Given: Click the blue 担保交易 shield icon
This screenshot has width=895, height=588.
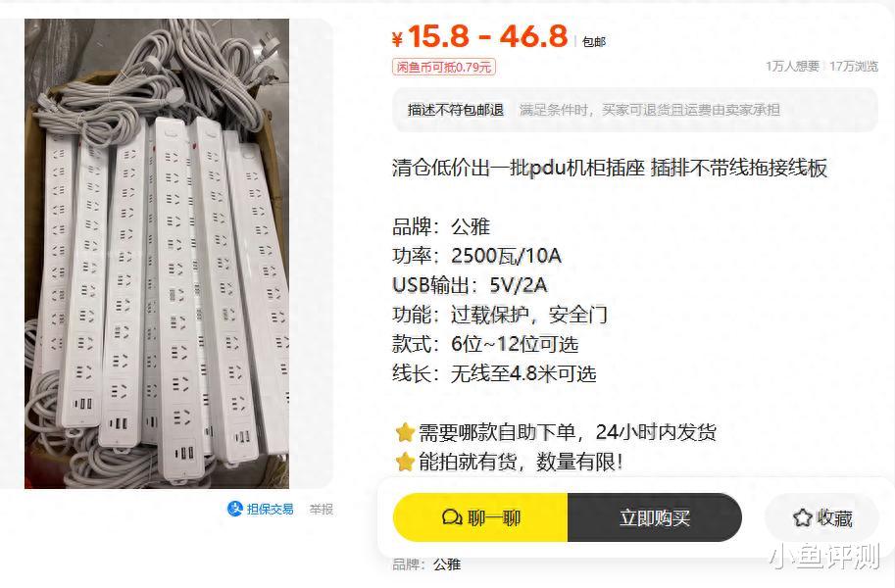Looking at the screenshot, I should [x=234, y=508].
